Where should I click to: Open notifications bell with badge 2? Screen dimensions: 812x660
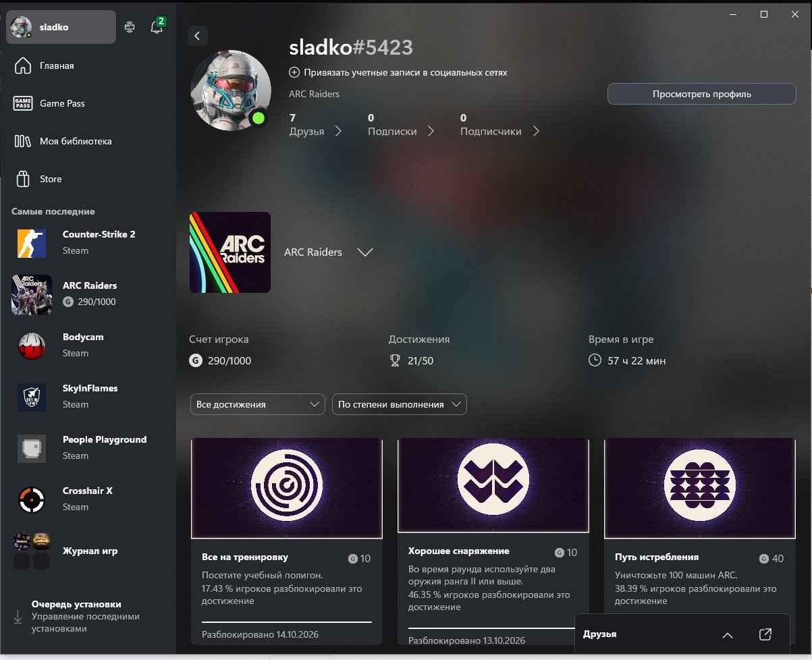pos(157,27)
